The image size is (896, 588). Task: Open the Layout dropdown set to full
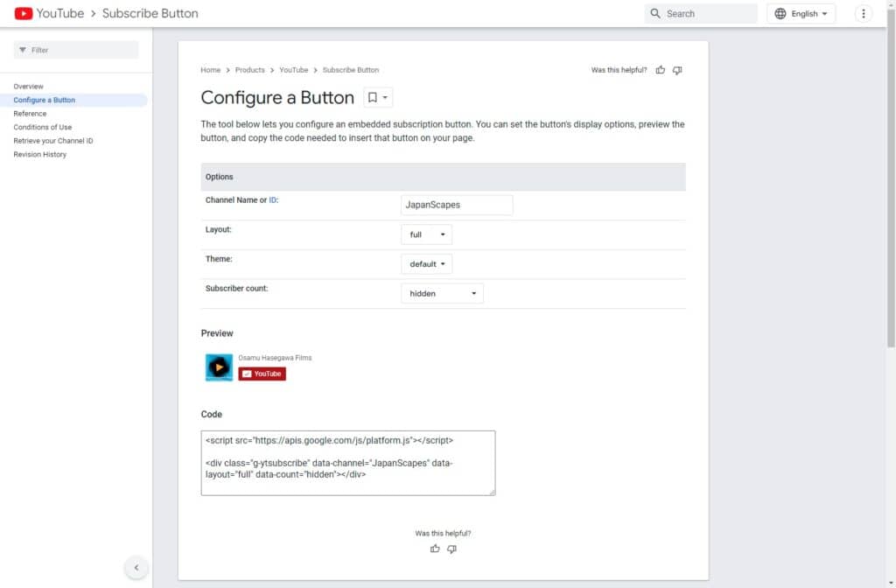point(426,234)
